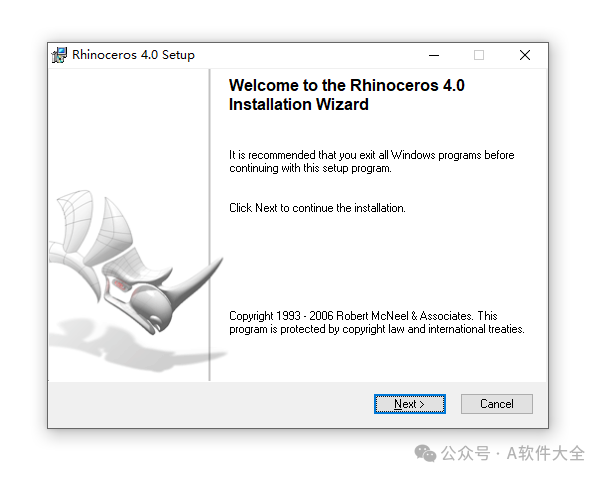This screenshot has height=477, width=604.
Task: Click the rhino head logo image
Action: pos(136,262)
